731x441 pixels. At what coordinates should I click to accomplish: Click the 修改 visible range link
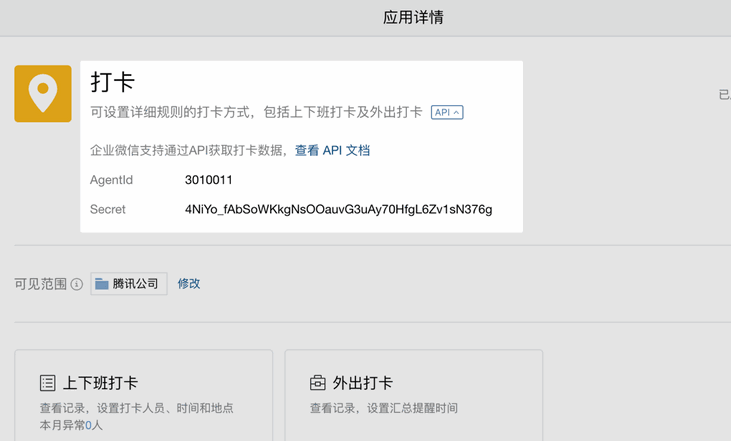(x=189, y=283)
